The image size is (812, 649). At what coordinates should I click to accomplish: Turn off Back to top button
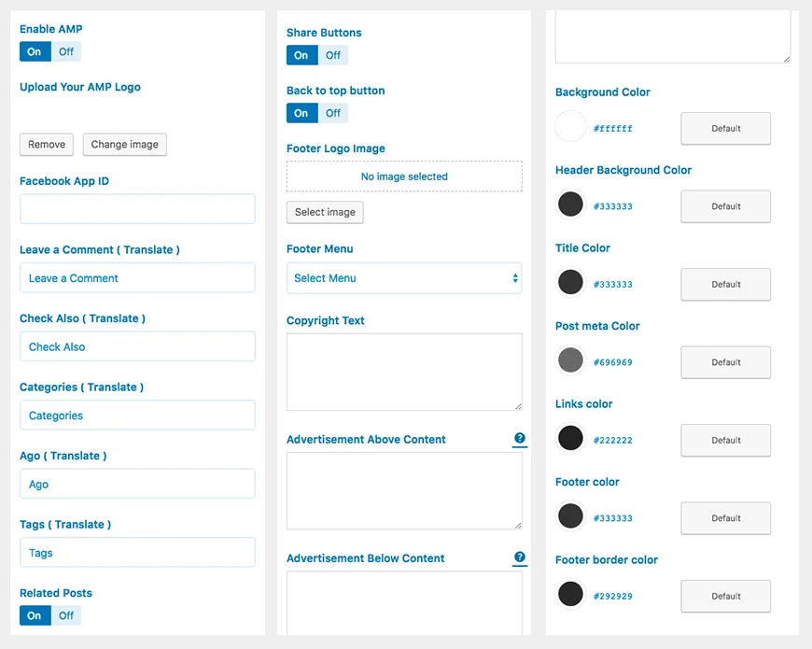click(333, 114)
